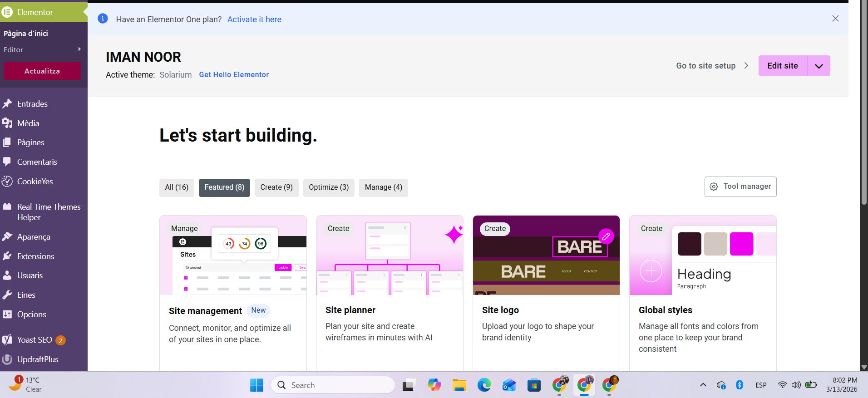Viewport: 868px width, 398px height.
Task: Click the pencil edit icon on Site logo card
Action: coord(606,236)
